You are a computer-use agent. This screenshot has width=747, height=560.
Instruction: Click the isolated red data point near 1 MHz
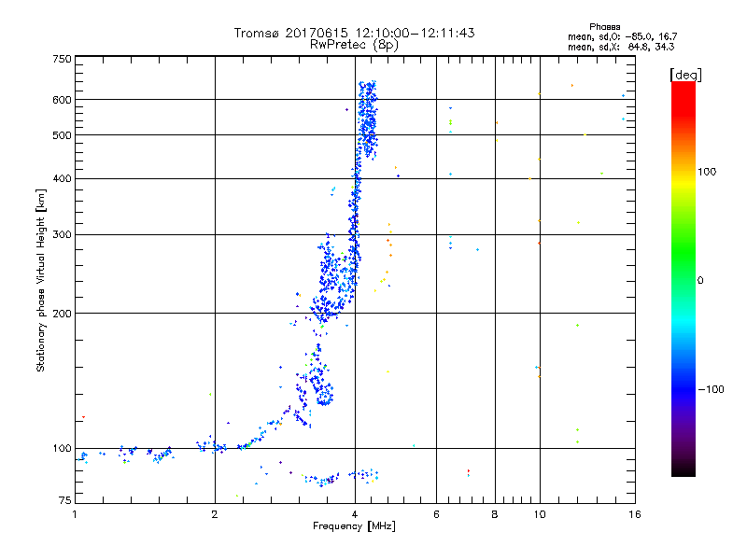[x=83, y=416]
